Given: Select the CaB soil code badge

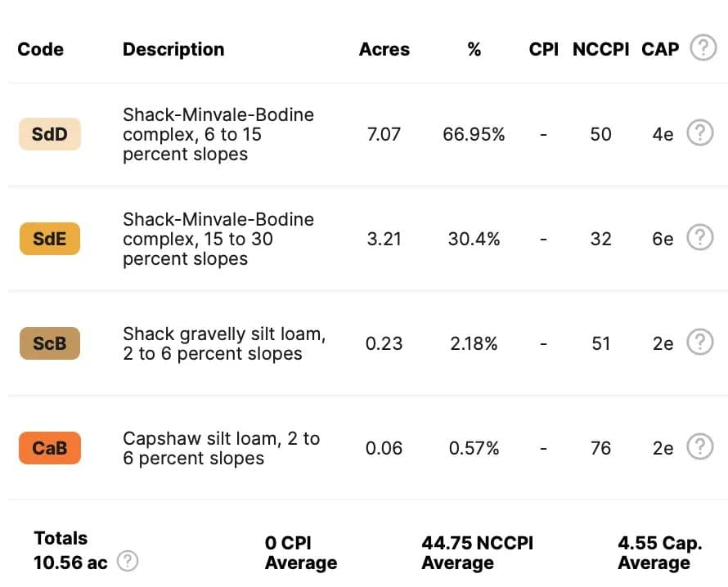Looking at the screenshot, I should click(49, 448).
